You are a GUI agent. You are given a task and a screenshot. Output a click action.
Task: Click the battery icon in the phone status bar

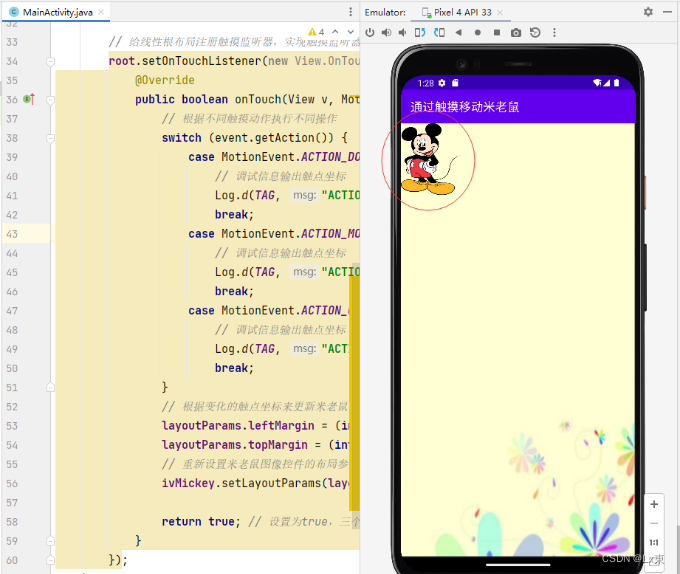click(616, 83)
